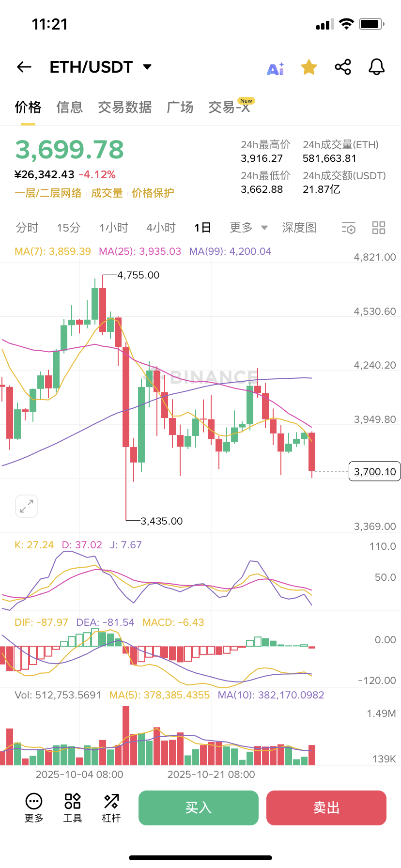Tap the red 卖出 button
The height and width of the screenshot is (868, 401).
(326, 808)
